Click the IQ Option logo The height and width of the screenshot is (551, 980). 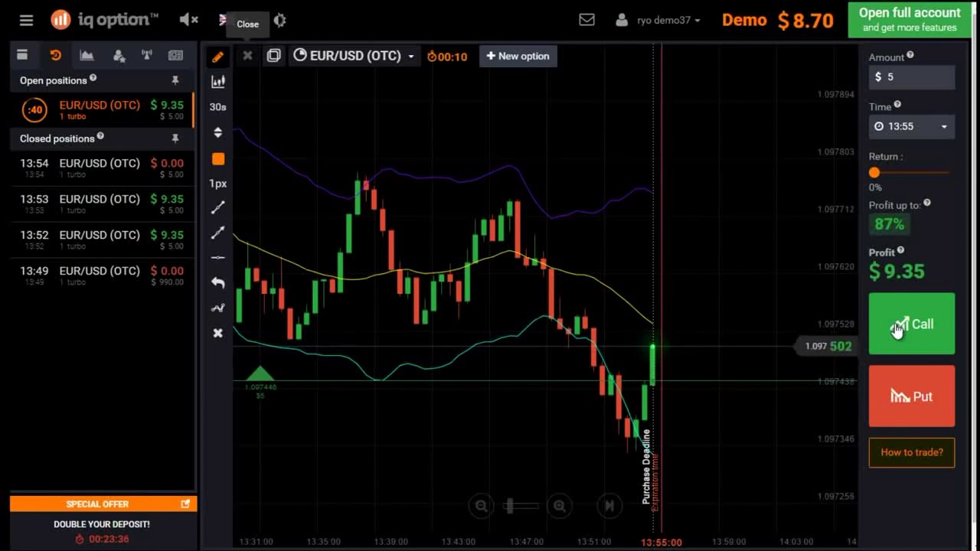(105, 20)
